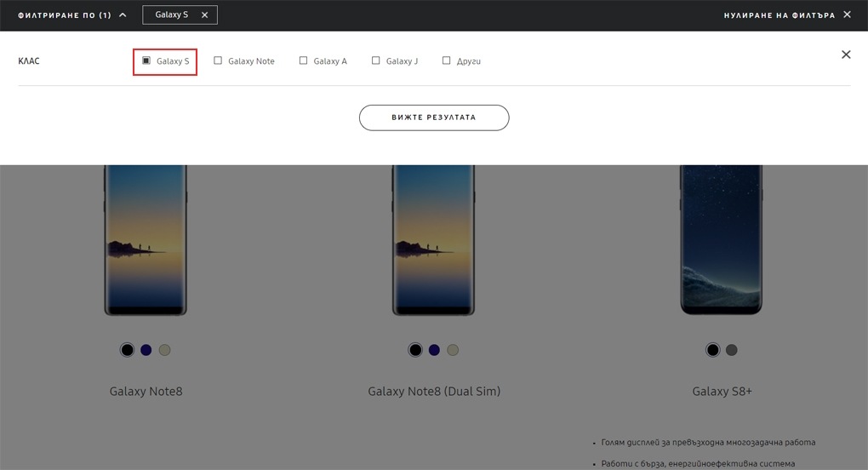Click the Galaxy S8+ phone image
This screenshot has width=868, height=470.
pos(722,240)
